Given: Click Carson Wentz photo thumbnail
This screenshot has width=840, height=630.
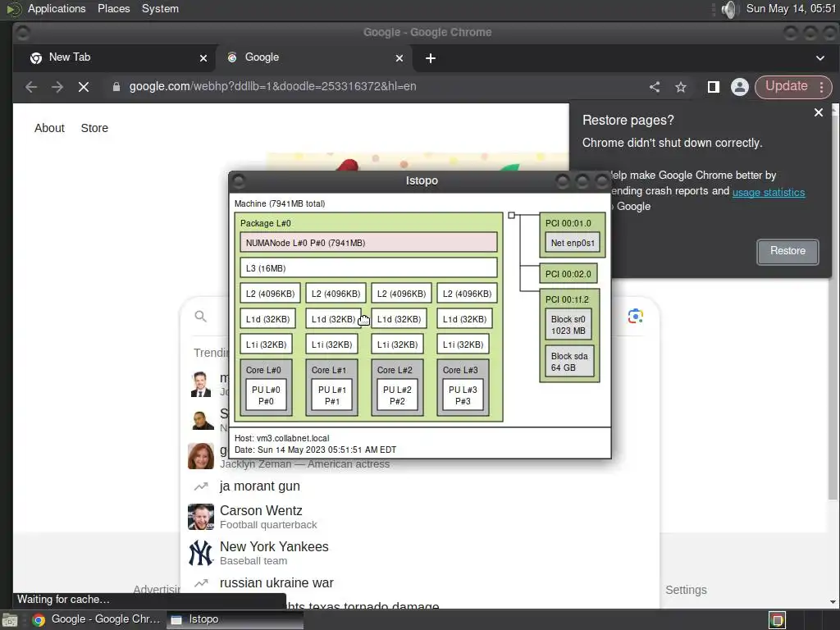Looking at the screenshot, I should (201, 517).
